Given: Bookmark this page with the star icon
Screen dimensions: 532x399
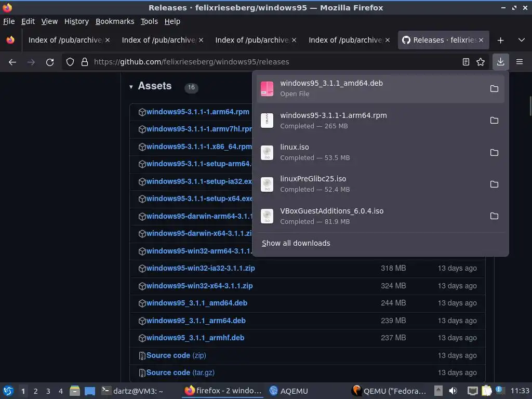Looking at the screenshot, I should pos(481,62).
